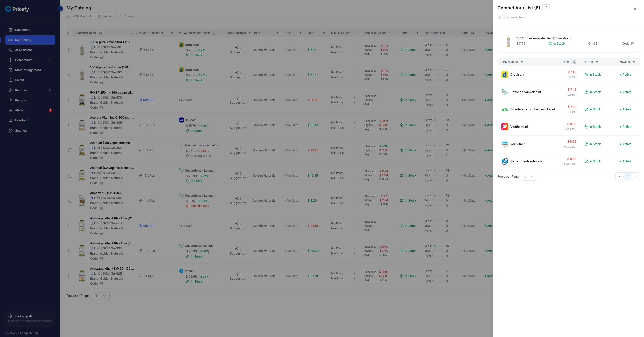Collapse the sidebar arrow button
The width and height of the screenshot is (644, 337).
[60, 9]
